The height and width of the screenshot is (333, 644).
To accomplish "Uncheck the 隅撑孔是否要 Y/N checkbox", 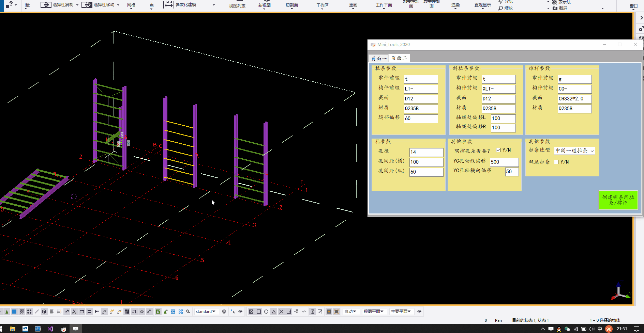I will click(x=499, y=149).
